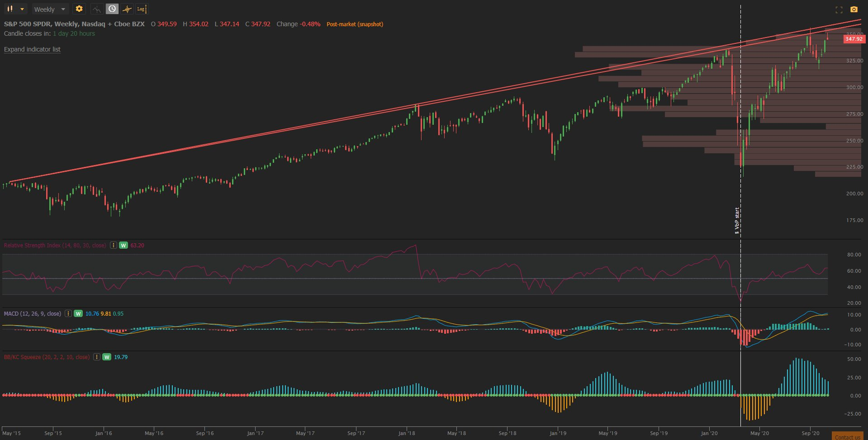
Task: Toggle the line overlay chart icon
Action: [x=96, y=9]
